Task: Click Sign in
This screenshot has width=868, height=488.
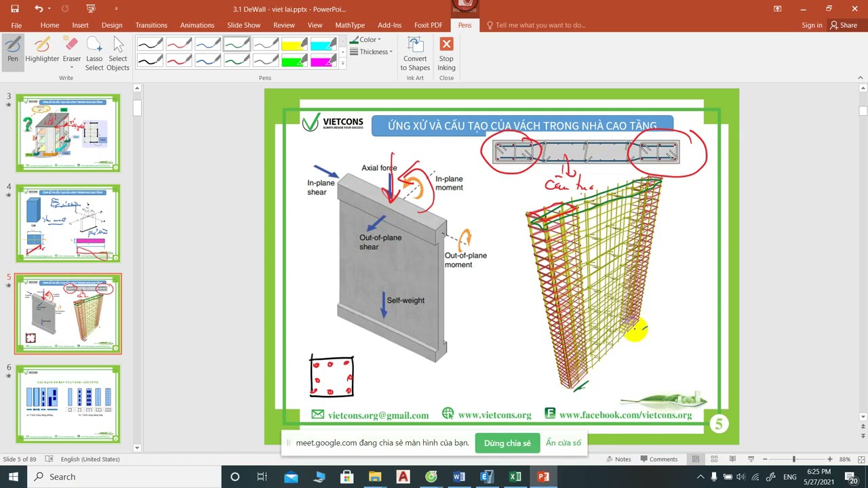Action: 812,25
